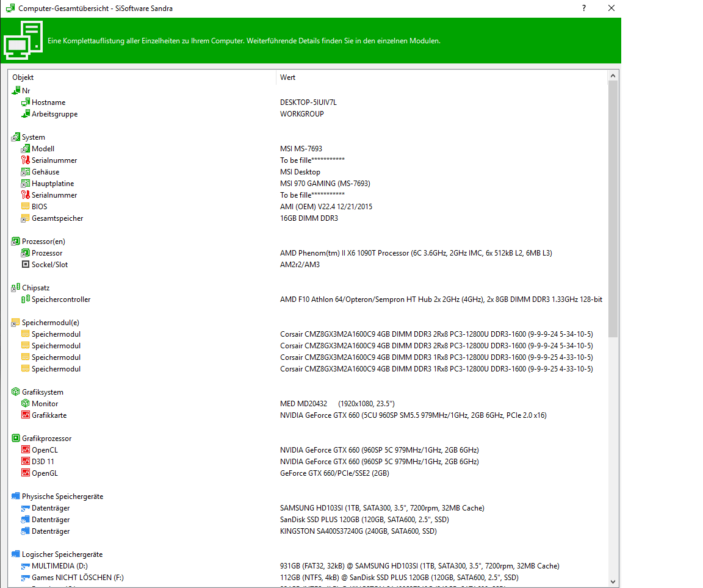Select the Nr tree node
Image resolution: width=703 pixels, height=588 pixels.
[26, 90]
